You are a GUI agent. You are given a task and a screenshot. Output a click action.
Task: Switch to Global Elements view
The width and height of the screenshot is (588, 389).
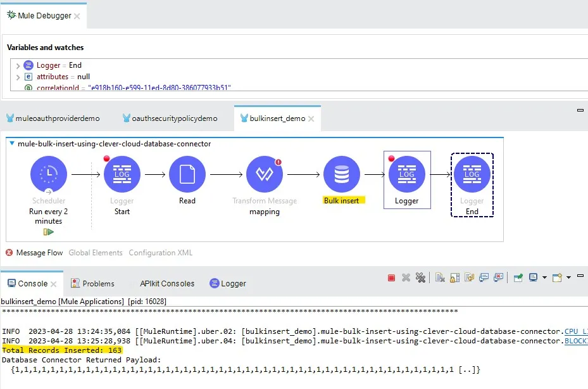point(95,253)
